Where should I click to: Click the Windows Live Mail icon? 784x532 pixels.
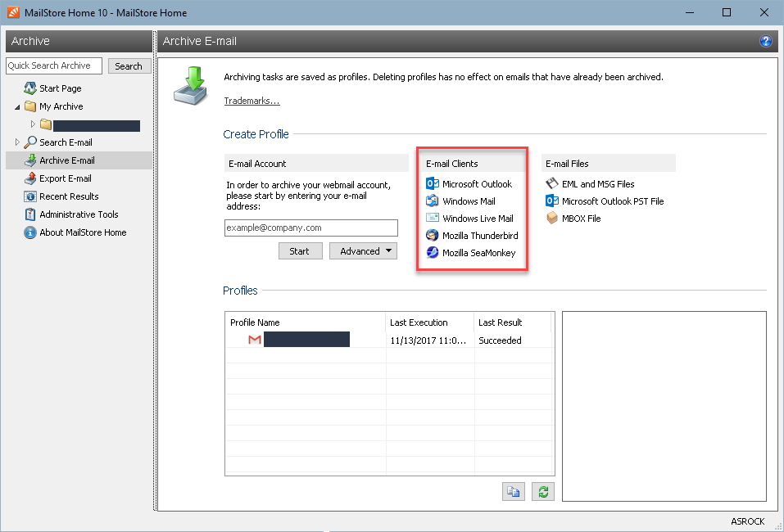click(x=433, y=218)
